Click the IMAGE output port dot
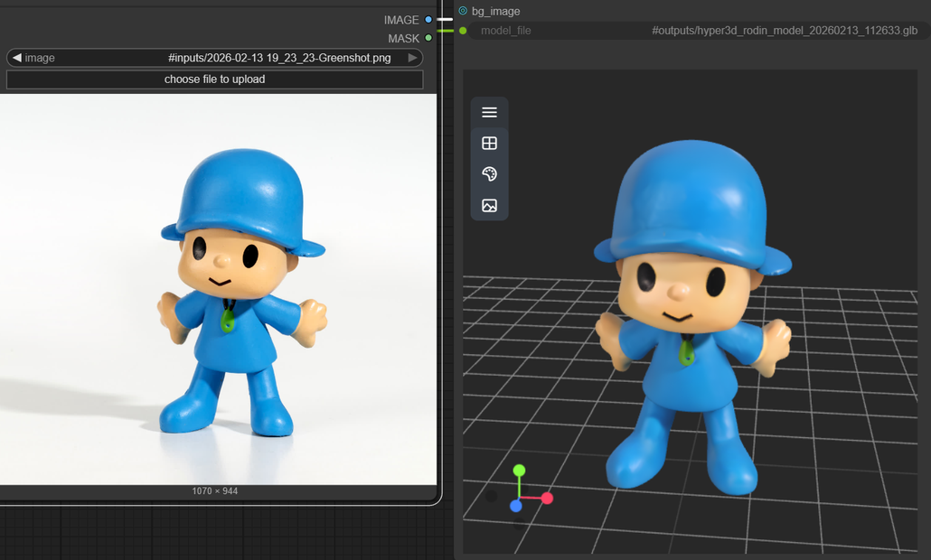This screenshot has height=560, width=931. (428, 20)
